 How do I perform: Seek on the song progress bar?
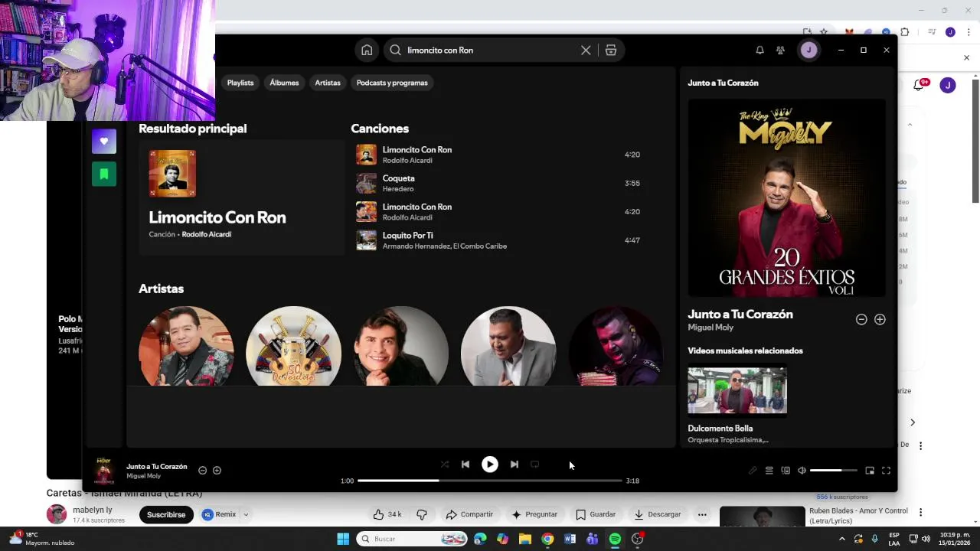490,481
